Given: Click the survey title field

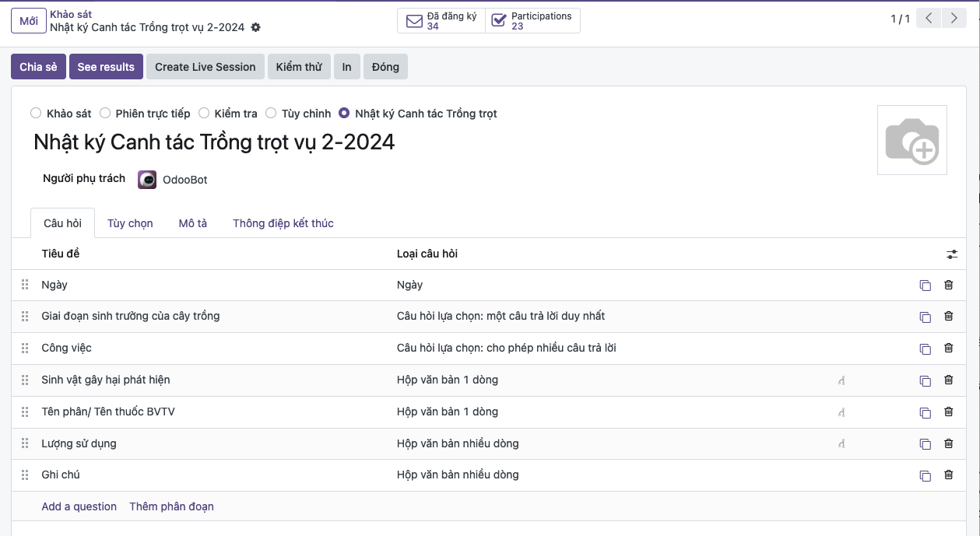Looking at the screenshot, I should click(214, 142).
